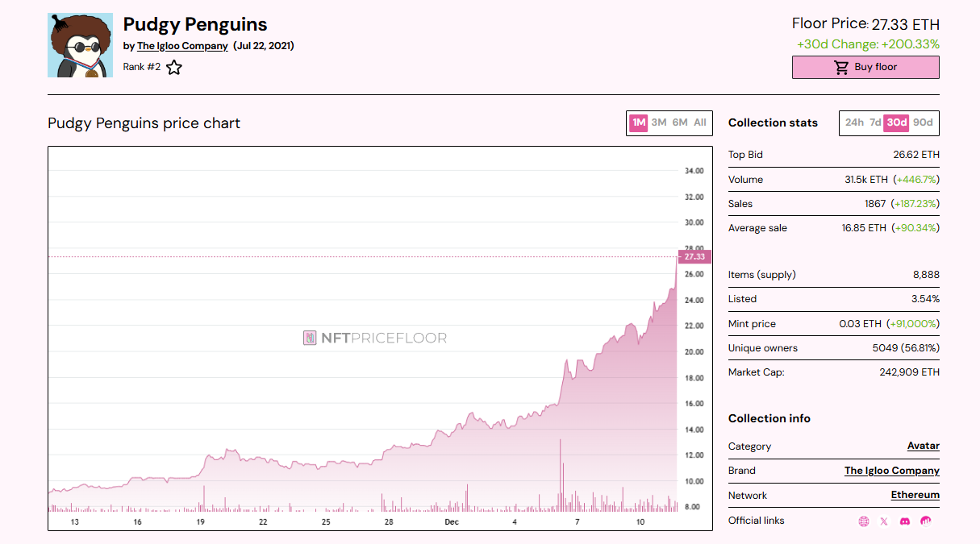Select 30d collection stats period
This screenshot has height=544, width=980.
(896, 123)
